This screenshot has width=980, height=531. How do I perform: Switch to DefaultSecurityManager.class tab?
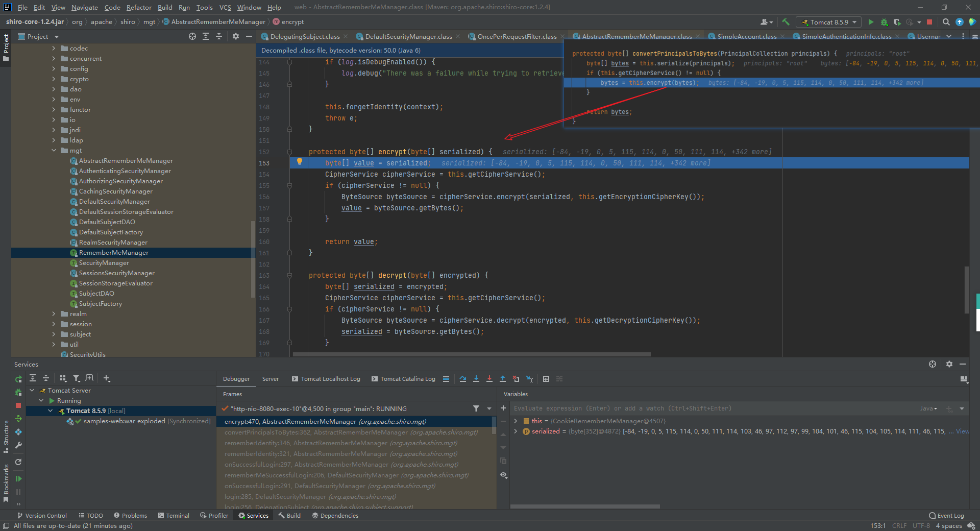click(x=408, y=36)
